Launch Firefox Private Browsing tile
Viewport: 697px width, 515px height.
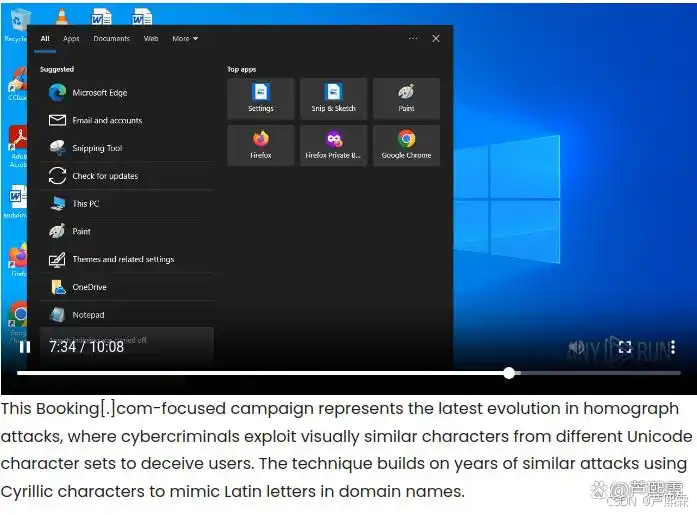click(333, 146)
